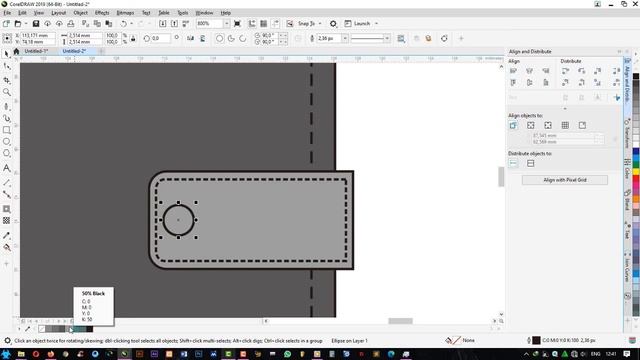The height and width of the screenshot is (360, 640).
Task: Open the Bitmaps menu
Action: point(125,13)
